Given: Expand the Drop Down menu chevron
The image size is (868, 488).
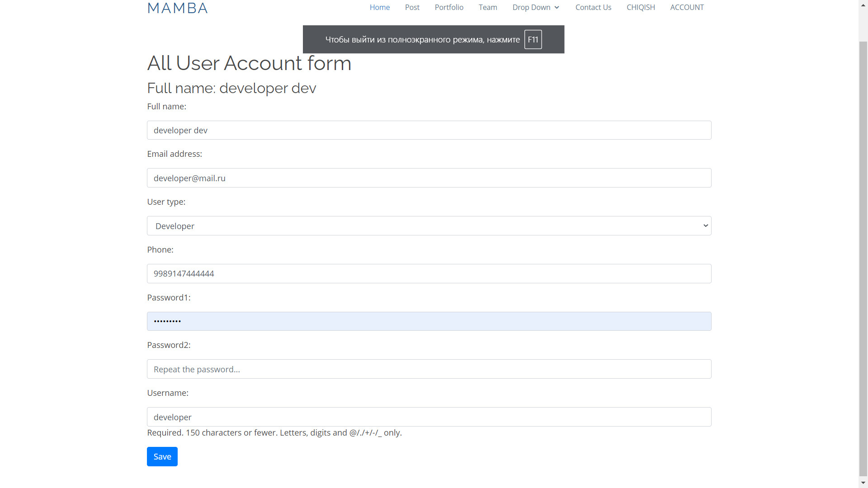Looking at the screenshot, I should 557,7.
